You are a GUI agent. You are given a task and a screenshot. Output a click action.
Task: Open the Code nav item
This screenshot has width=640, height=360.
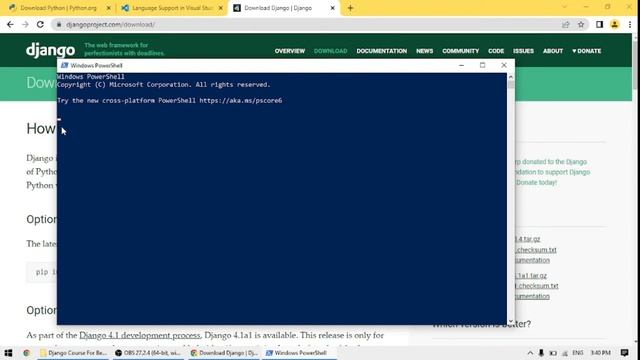click(x=496, y=51)
